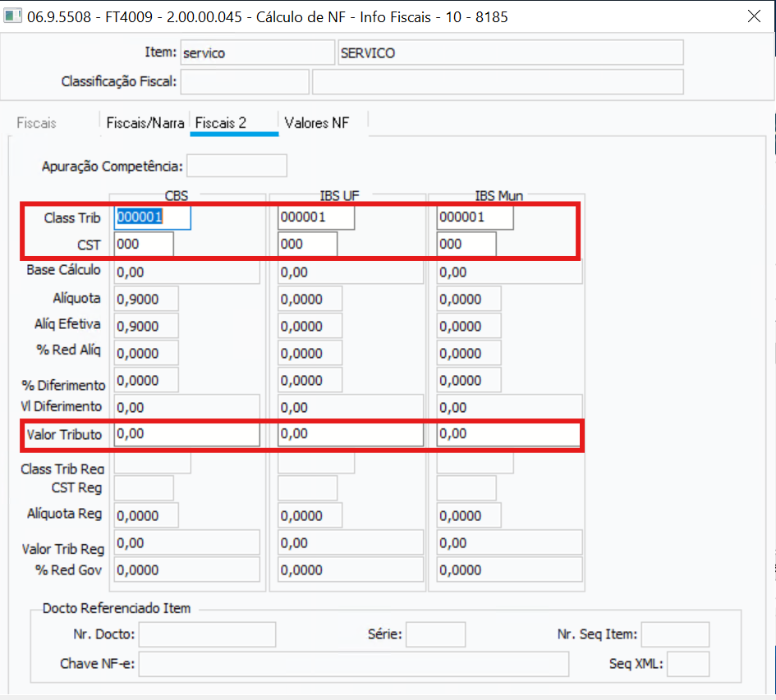Click the IBS Mun CST Reg field

(x=466, y=488)
